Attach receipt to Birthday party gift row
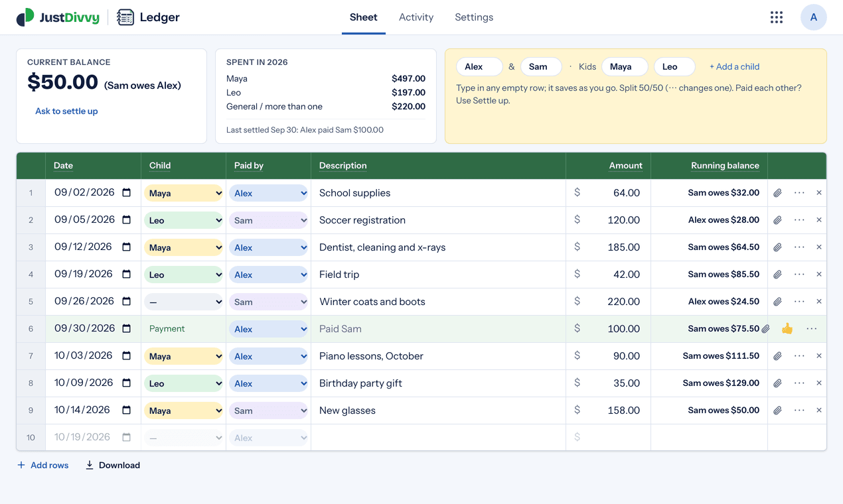This screenshot has width=843, height=504. (777, 383)
